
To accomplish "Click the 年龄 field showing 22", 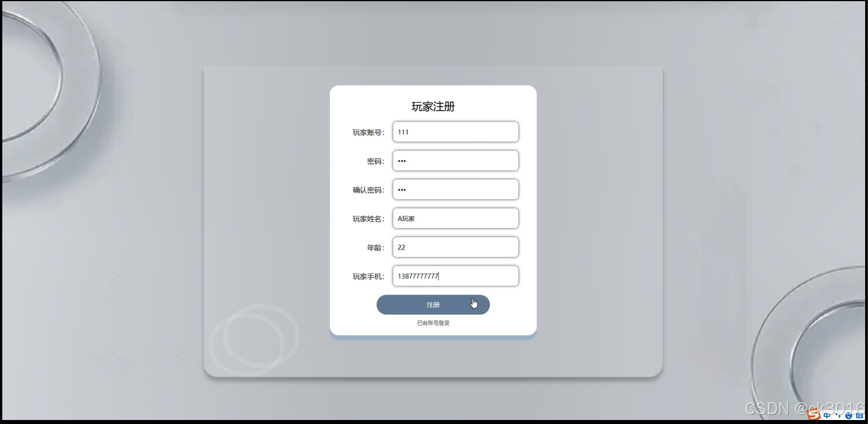I will click(x=456, y=247).
